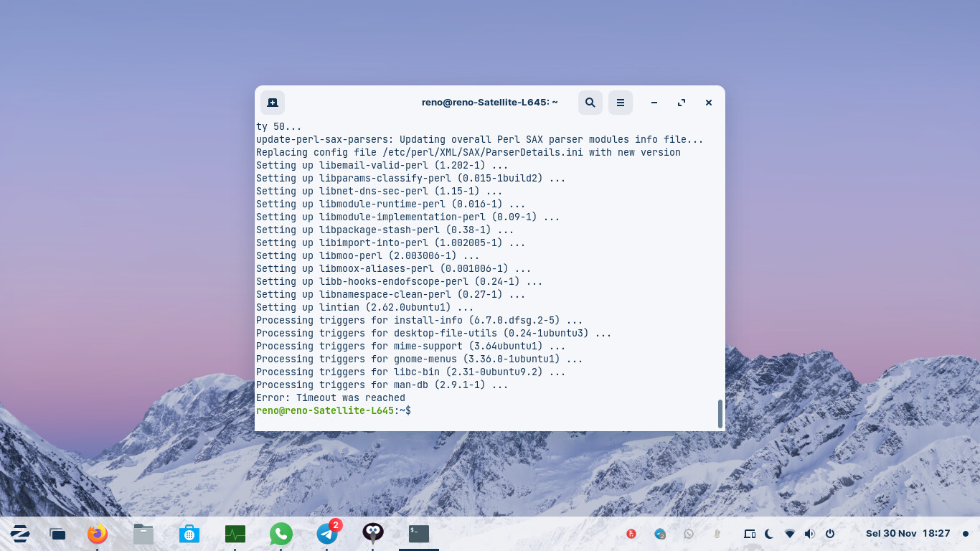This screenshot has width=980, height=551.
Task: Open the Files manager from taskbar
Action: click(143, 534)
